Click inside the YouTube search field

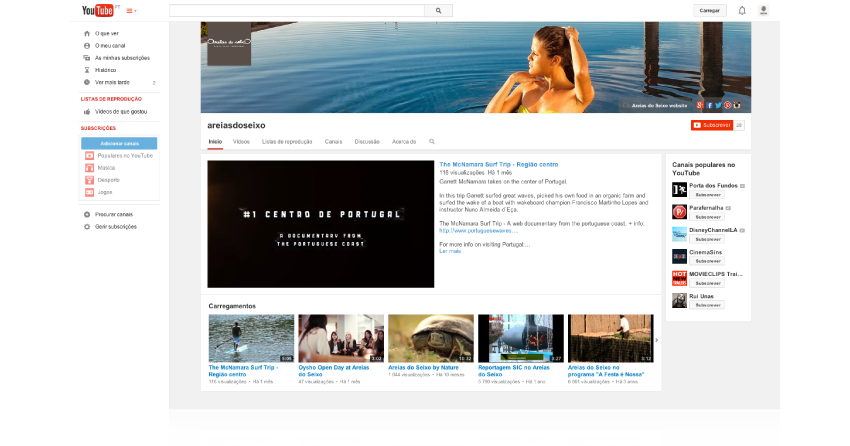(x=297, y=10)
